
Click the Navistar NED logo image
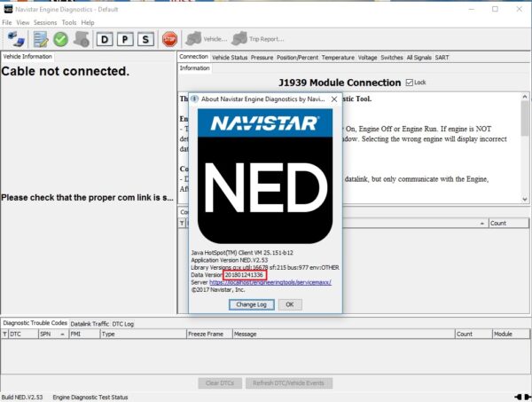point(265,176)
